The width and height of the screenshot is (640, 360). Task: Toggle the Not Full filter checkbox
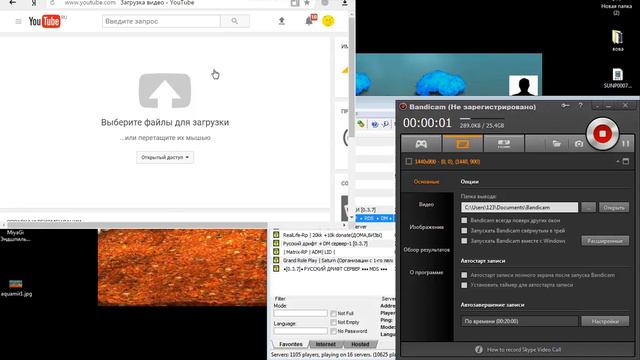pos(333,313)
